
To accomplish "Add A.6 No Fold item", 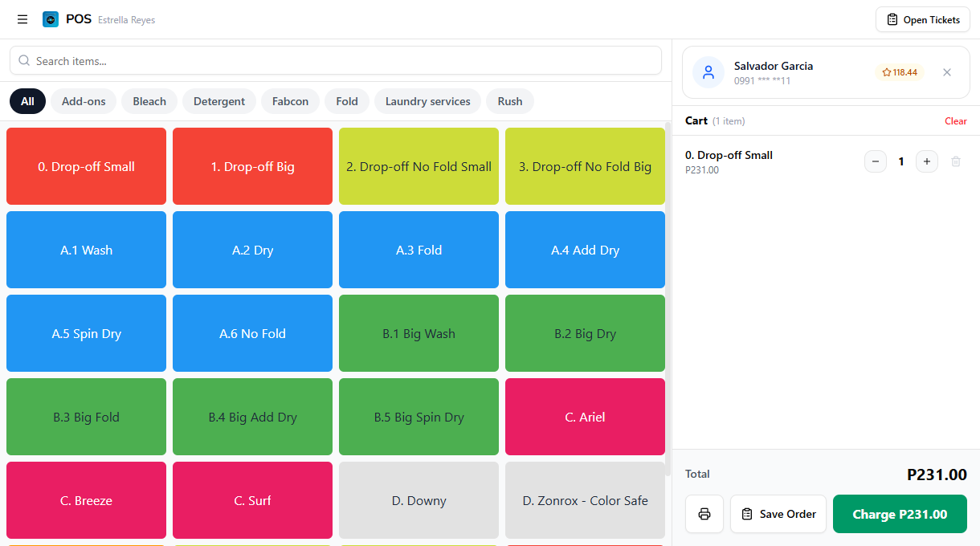I will pyautogui.click(x=252, y=333).
